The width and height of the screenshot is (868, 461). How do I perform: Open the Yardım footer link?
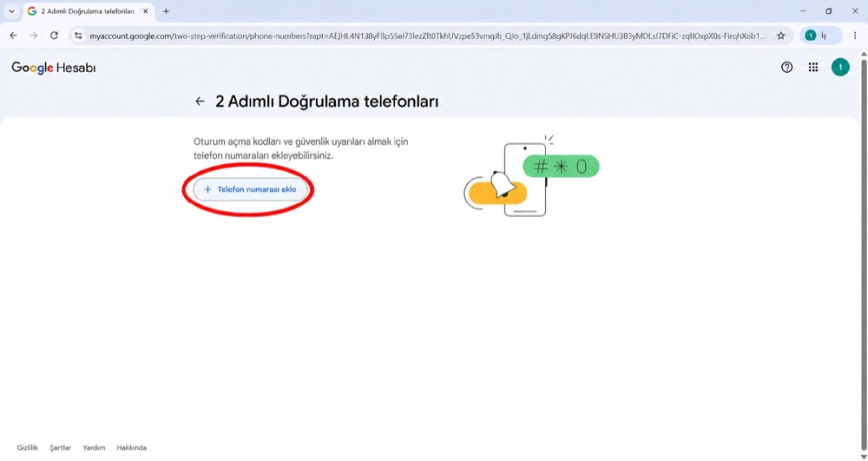click(94, 448)
